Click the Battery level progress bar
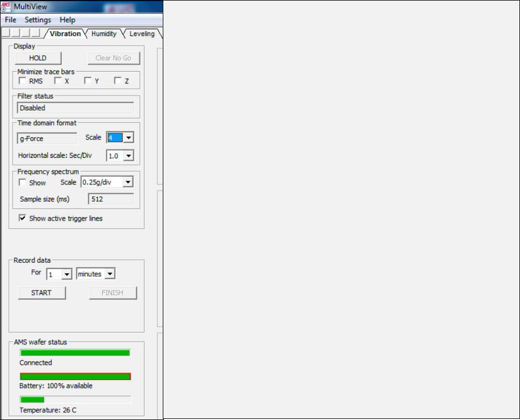Image resolution: width=520 pixels, height=420 pixels. [x=76, y=377]
